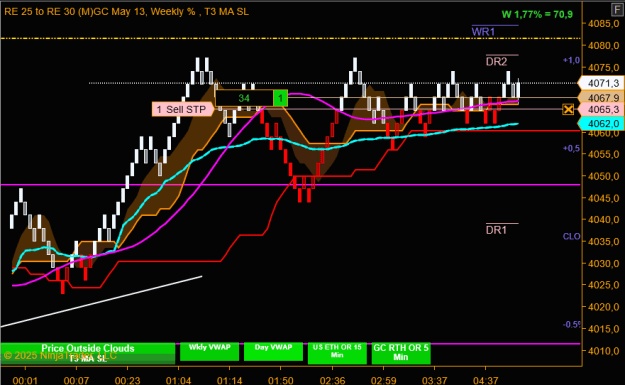Image resolution: width=625 pixels, height=385 pixels.
Task: Click the position marker showing 34
Action: 244,98
